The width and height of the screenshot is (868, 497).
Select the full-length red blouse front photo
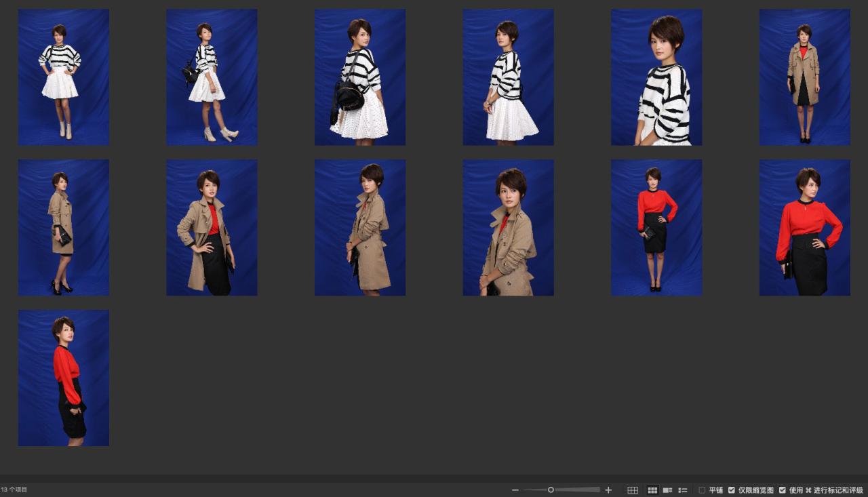point(656,227)
